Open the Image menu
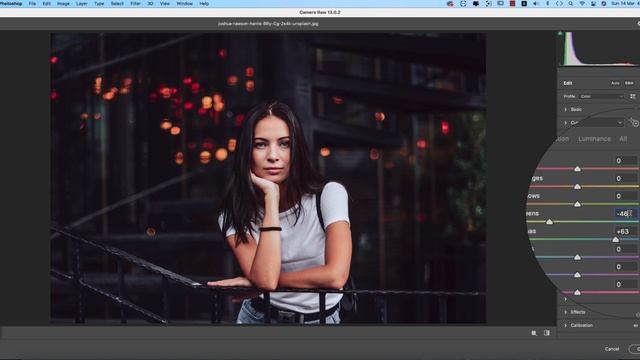Viewport: 640px width, 360px height. pos(63,4)
